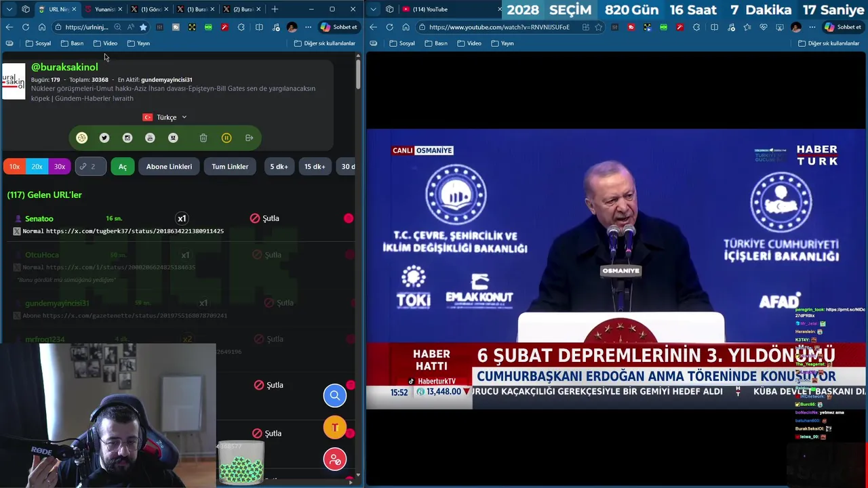Click the zoom magnifier icon in left address bar
The height and width of the screenshot is (488, 868).
click(117, 27)
